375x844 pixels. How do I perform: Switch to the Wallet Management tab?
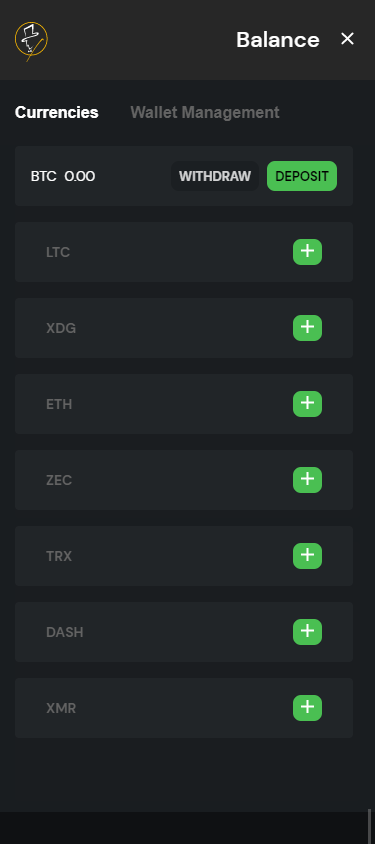click(x=204, y=112)
